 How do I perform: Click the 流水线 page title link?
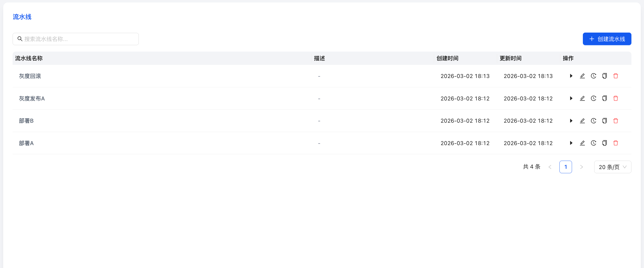tap(22, 17)
